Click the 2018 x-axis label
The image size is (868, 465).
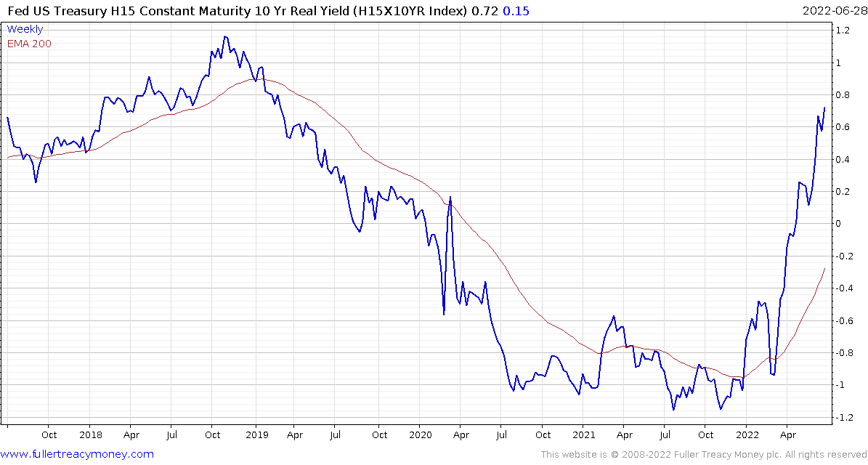pos(89,435)
